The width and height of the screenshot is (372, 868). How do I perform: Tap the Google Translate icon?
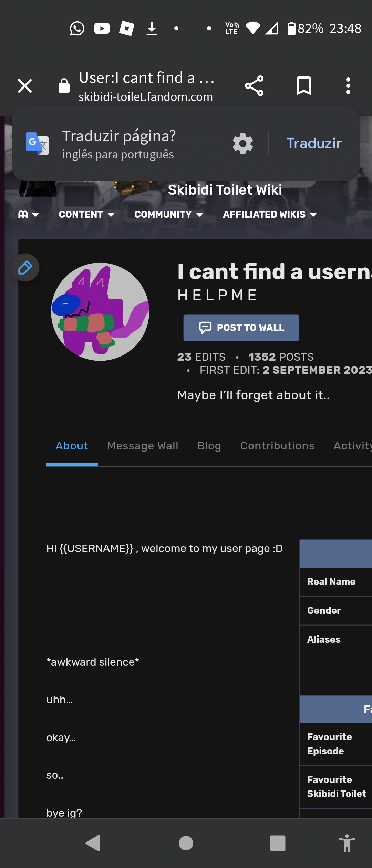(37, 143)
